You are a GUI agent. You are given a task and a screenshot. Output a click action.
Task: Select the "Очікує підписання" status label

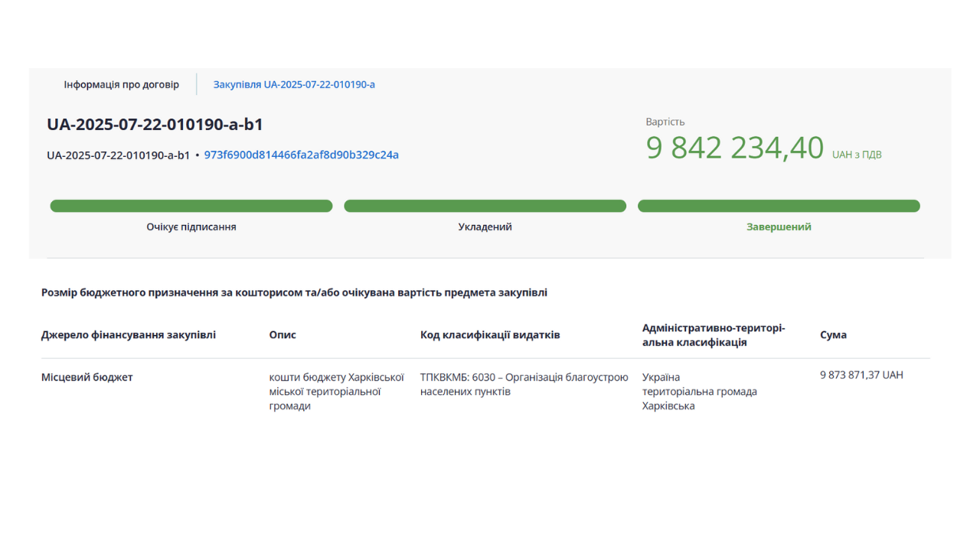191,227
